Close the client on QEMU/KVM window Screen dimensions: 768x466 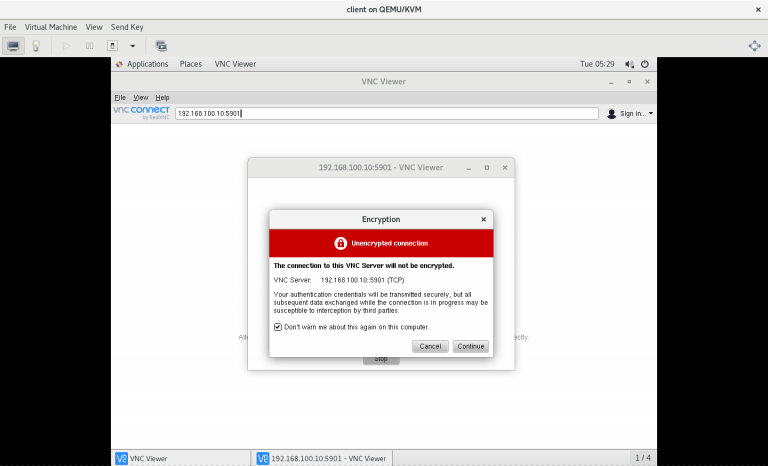click(x=758, y=9)
